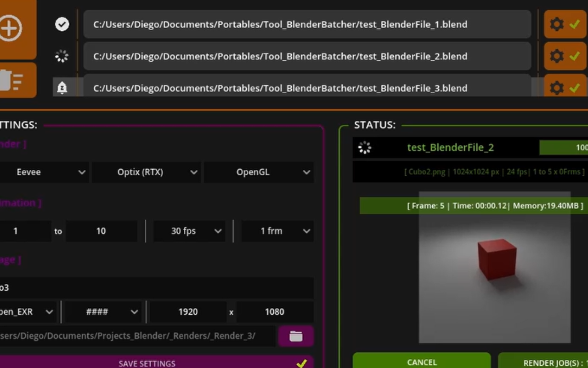The image size is (588, 368).
Task: Open the OpenGL dropdown
Action: [x=259, y=172]
